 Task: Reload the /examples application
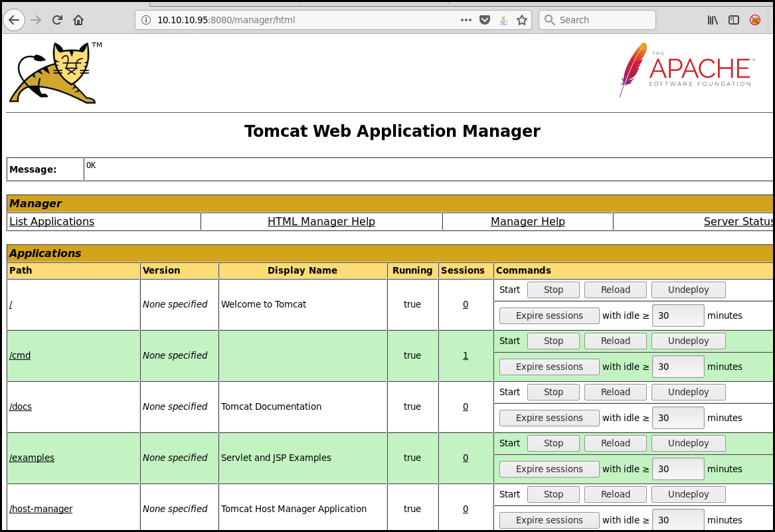pos(616,443)
